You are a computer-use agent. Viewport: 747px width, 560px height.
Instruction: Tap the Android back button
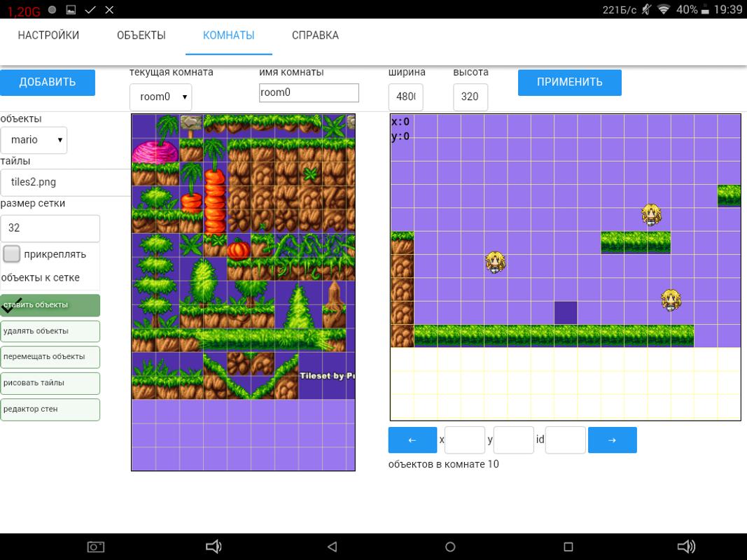pyautogui.click(x=333, y=547)
